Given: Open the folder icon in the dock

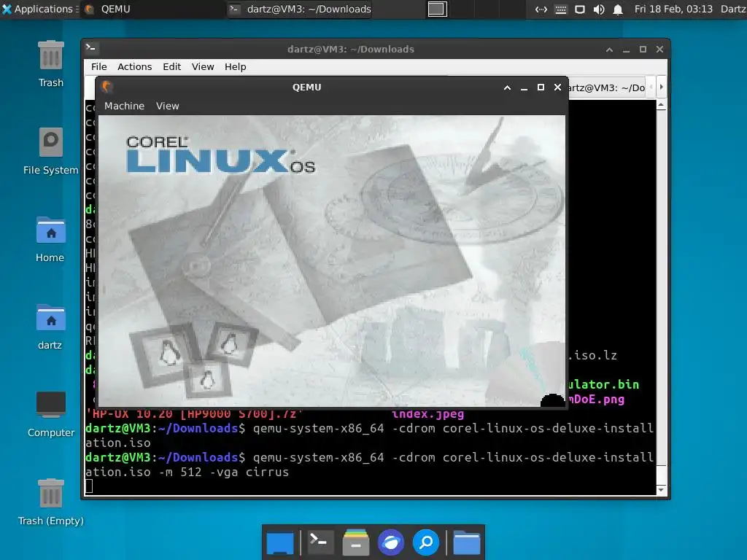Looking at the screenshot, I should [x=466, y=542].
